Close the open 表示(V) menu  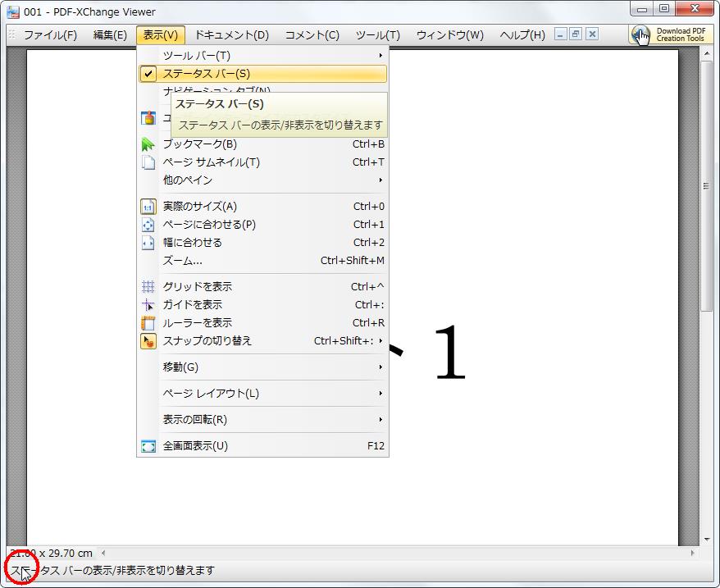160,35
